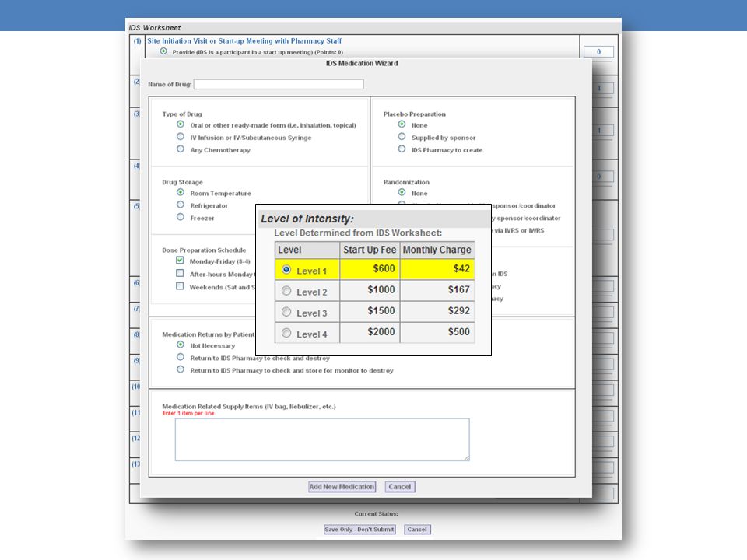Click the Level column header

coord(307,250)
